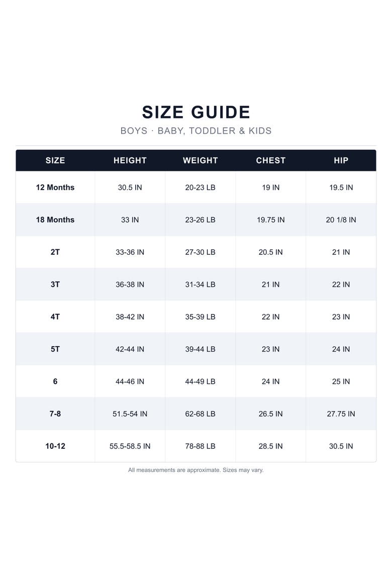Click the 5T size label
This screenshot has height=588, width=392.
tap(55, 349)
